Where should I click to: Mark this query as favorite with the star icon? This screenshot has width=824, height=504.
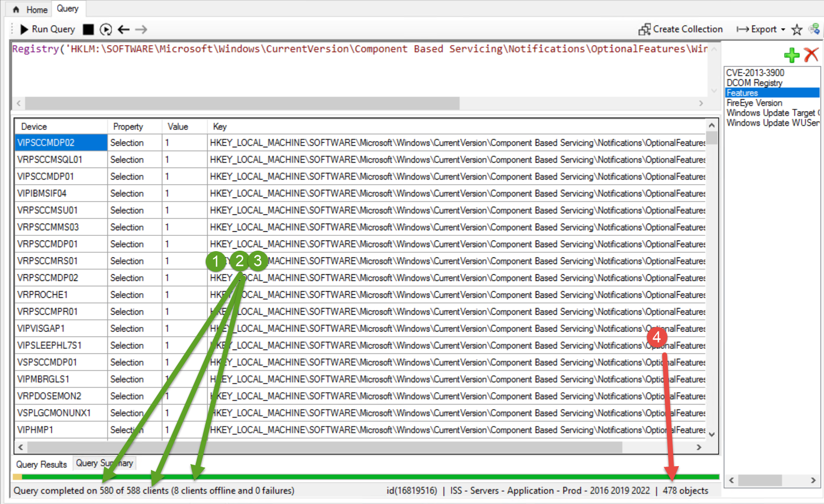coord(796,30)
